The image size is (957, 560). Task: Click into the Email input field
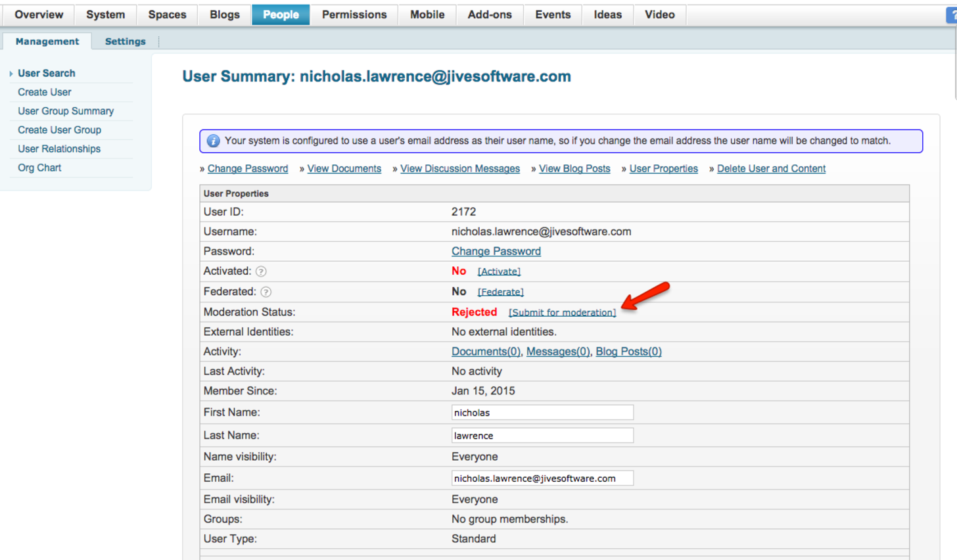(x=542, y=478)
